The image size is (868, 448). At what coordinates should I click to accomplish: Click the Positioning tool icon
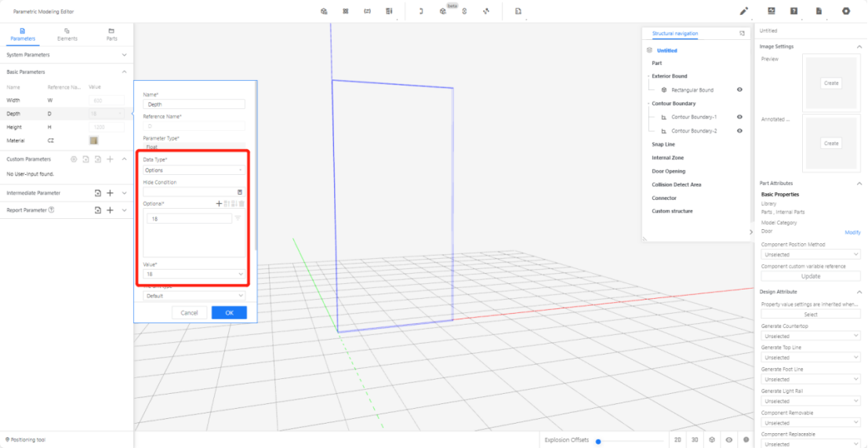coord(8,439)
